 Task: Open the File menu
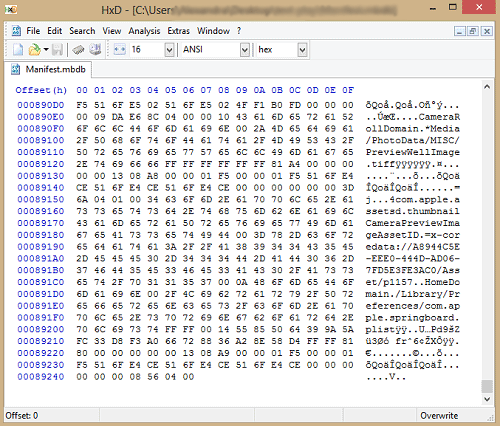(x=33, y=31)
